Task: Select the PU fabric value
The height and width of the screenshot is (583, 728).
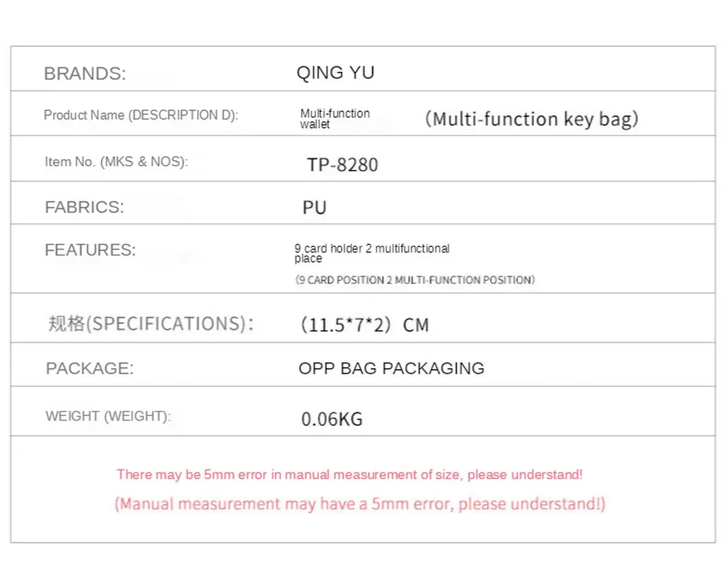Action: pos(314,208)
